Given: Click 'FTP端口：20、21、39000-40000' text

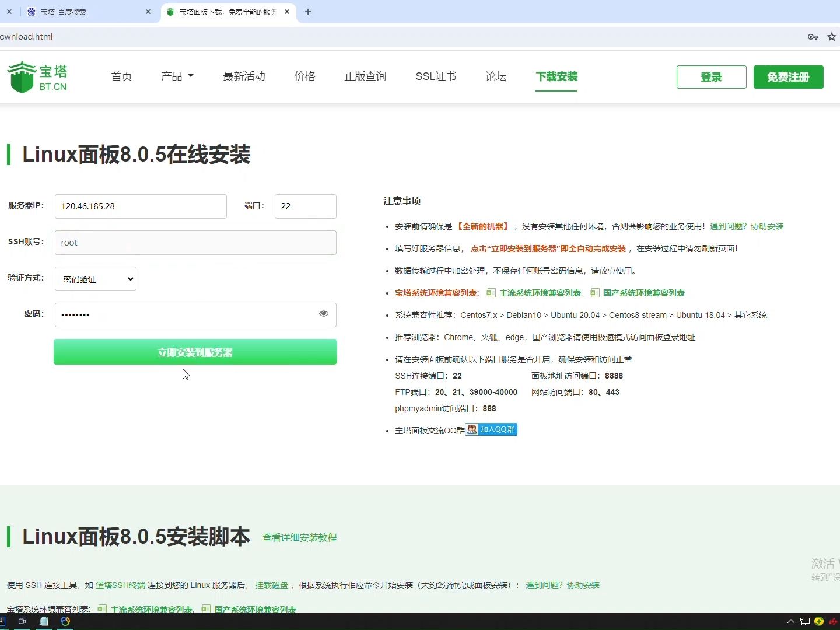Looking at the screenshot, I should coord(456,392).
